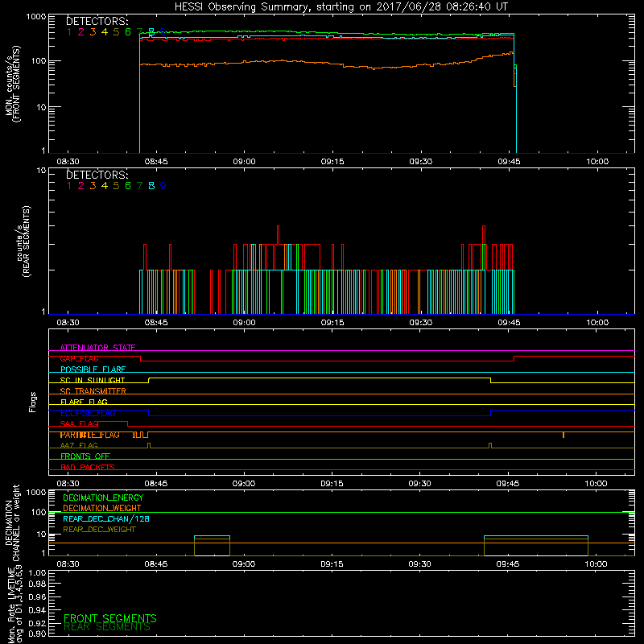Screen dimensions: 644x644
Task: Click 08:45 tick under front segments plot
Action: pos(156,162)
